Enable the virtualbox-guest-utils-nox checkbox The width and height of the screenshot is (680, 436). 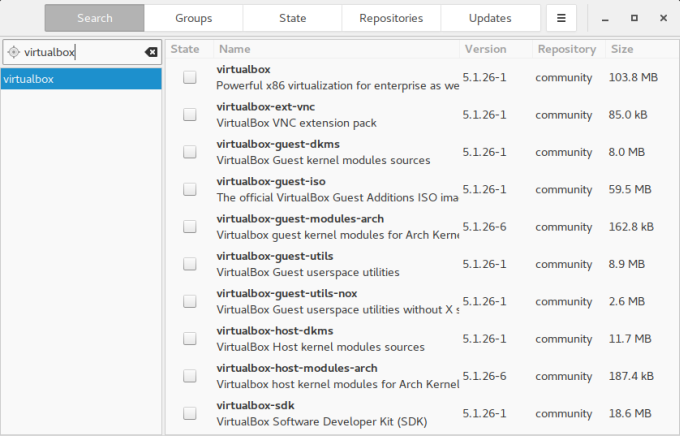click(190, 301)
